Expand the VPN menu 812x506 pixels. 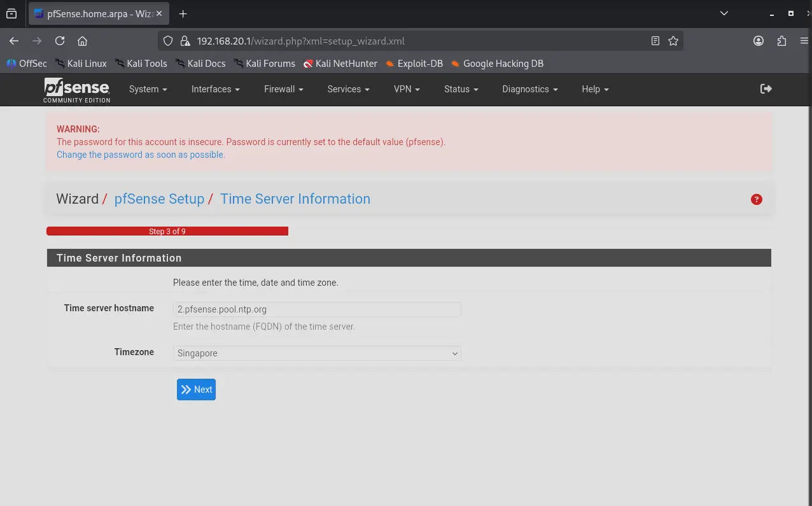pos(407,89)
